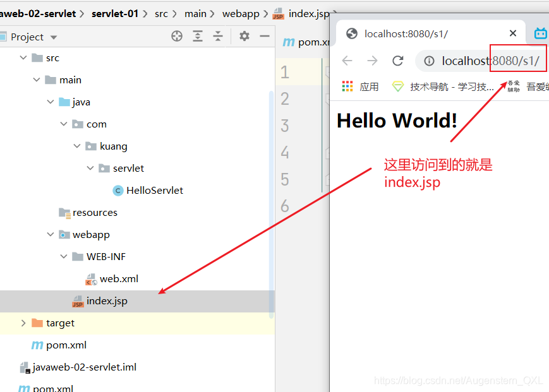Click the Project panel vertical scrollbar

point(271,205)
